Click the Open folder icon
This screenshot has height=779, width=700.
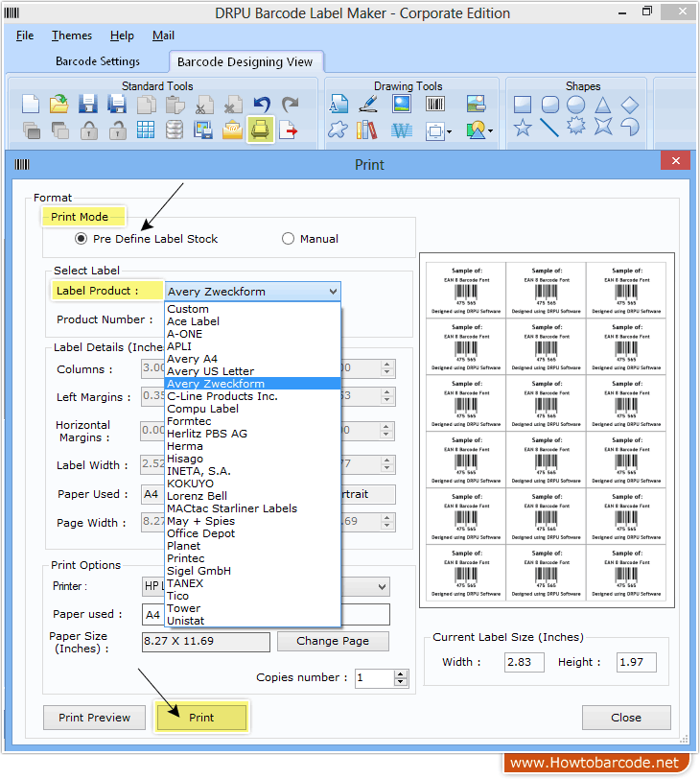click(59, 105)
